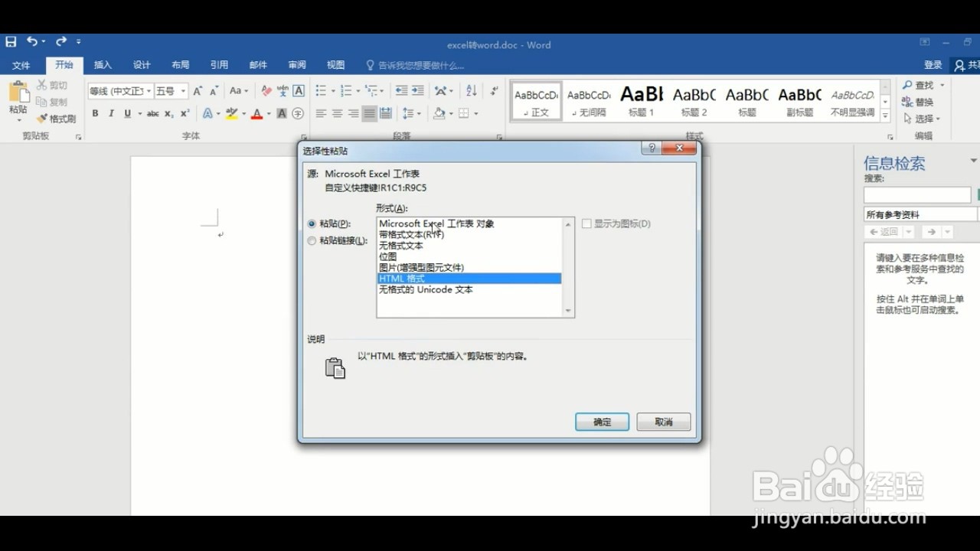980x551 pixels.
Task: Select '无格式文本' in the format list
Action: (469, 246)
